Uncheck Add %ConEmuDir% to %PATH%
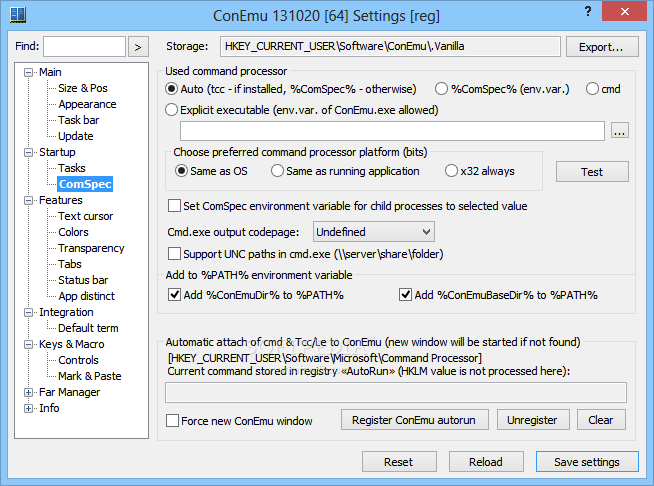The image size is (654, 486). [x=174, y=295]
